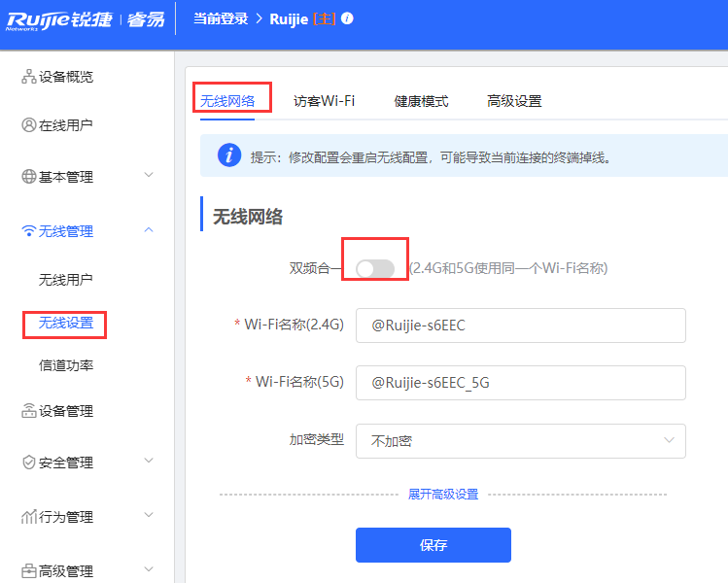Open the 加密类型 dropdown
This screenshot has height=583, width=728.
(x=520, y=440)
